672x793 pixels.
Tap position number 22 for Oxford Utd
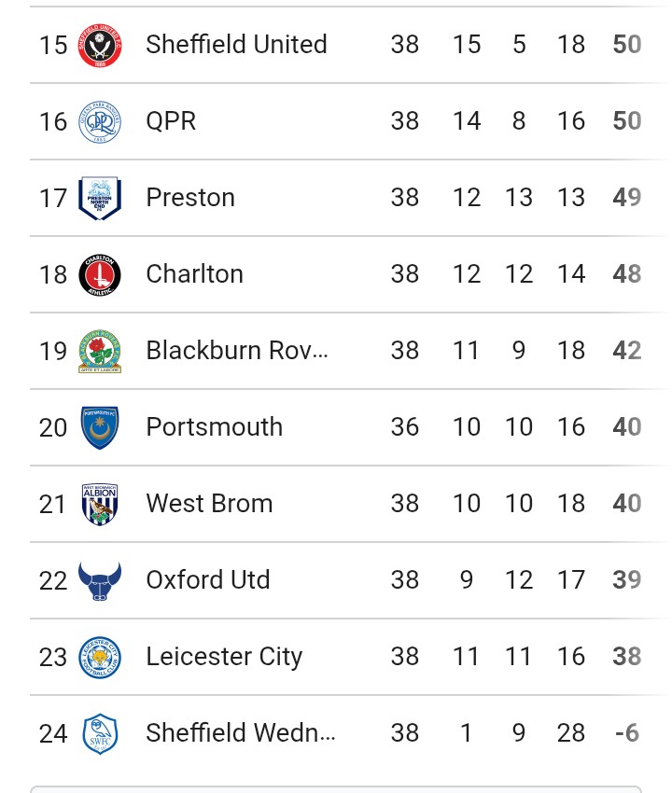pos(53,580)
